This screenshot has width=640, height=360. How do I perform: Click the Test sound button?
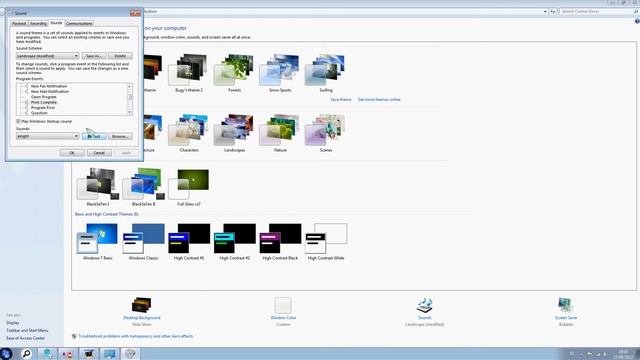coord(94,136)
